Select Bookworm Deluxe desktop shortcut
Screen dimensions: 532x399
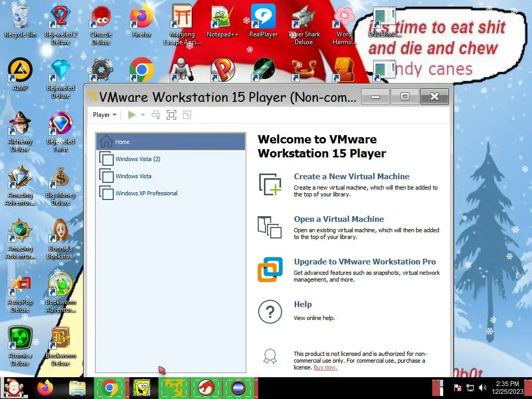[x=60, y=346]
